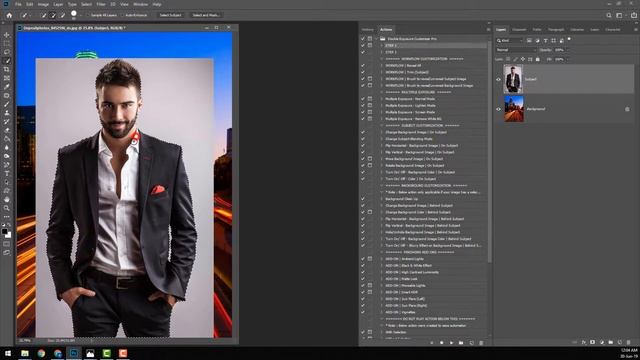Select the Quick Selection tool in toolbox
The image size is (640, 360).
[x=7, y=61]
